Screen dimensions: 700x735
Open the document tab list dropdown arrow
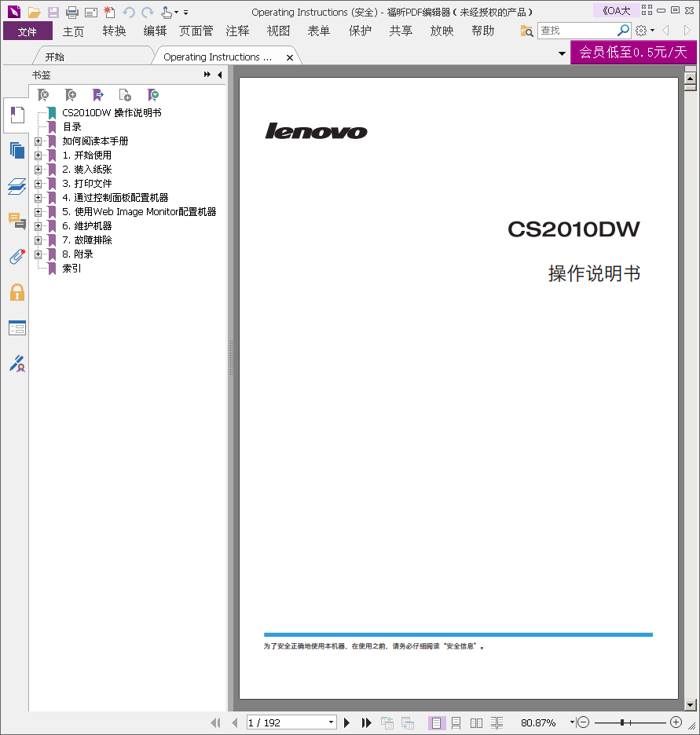click(x=562, y=54)
